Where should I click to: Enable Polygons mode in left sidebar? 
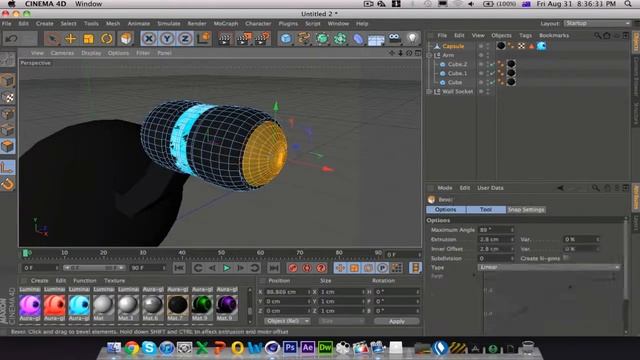pyautogui.click(x=8, y=146)
